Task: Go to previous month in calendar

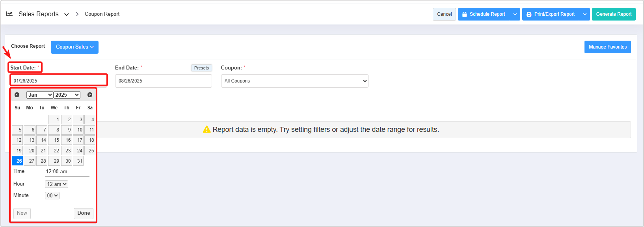Action: 17,95
